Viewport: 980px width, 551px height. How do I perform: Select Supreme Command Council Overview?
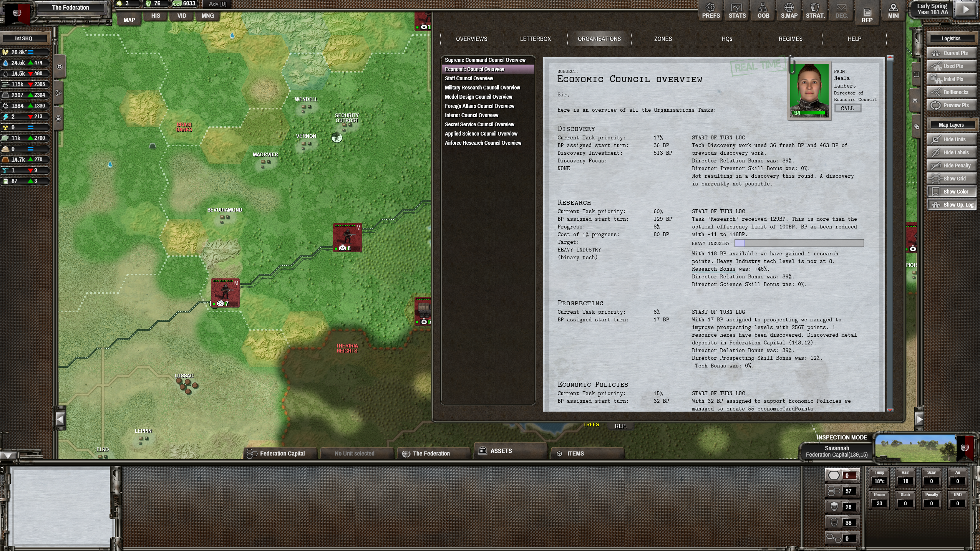click(x=488, y=60)
